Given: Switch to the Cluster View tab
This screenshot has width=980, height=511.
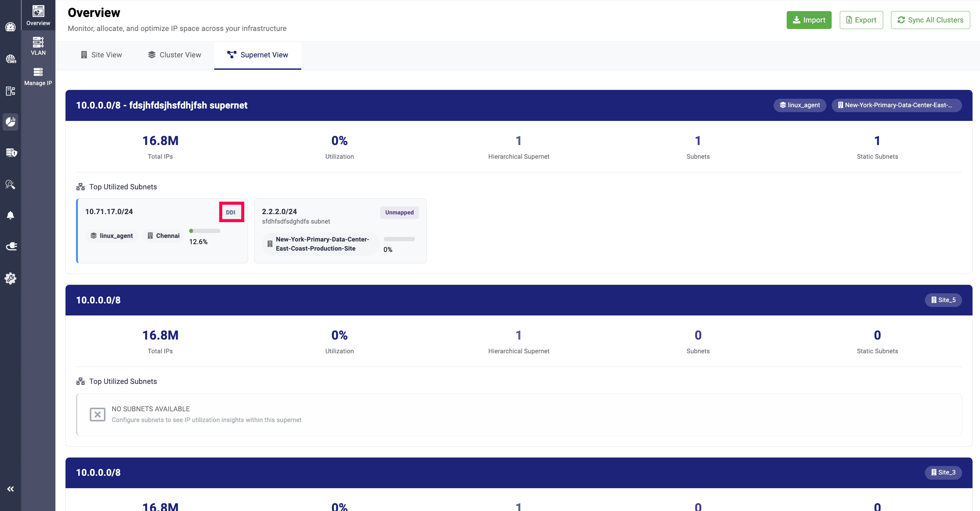Looking at the screenshot, I should [174, 55].
